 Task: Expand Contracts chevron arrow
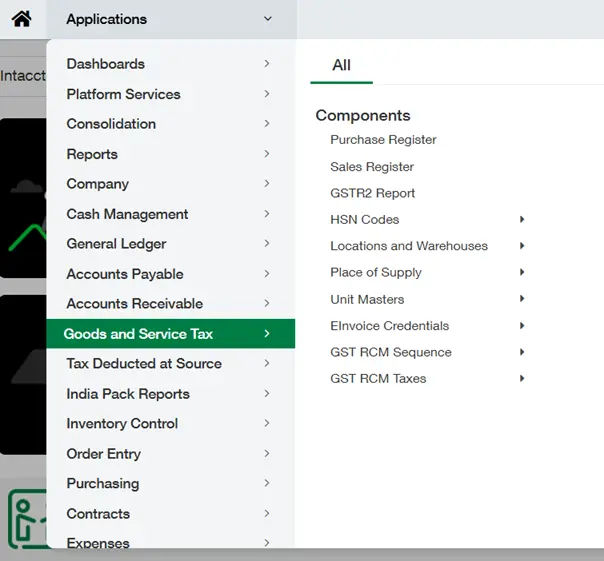pos(267,513)
